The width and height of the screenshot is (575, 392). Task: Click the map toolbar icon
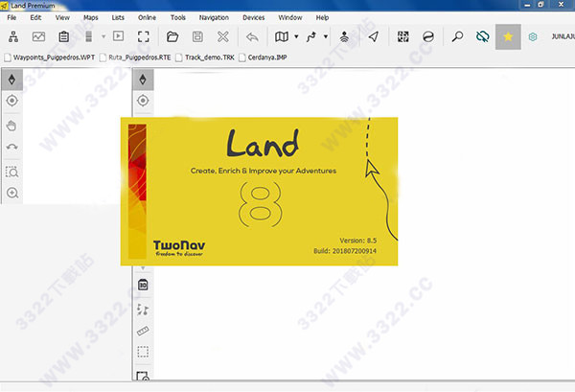coord(282,36)
